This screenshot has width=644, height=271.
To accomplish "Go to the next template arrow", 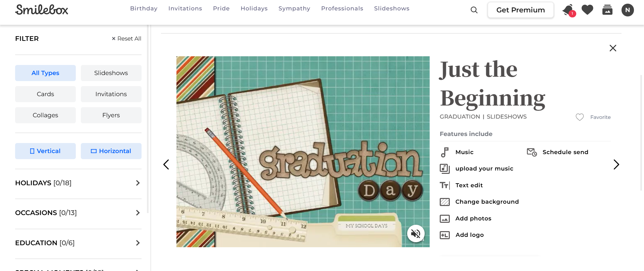I will [616, 164].
